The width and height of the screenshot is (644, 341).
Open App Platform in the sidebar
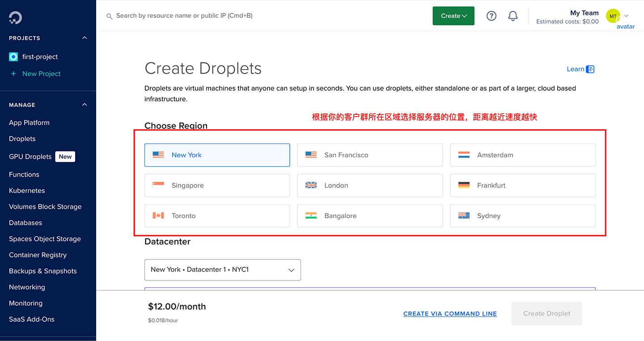(29, 122)
